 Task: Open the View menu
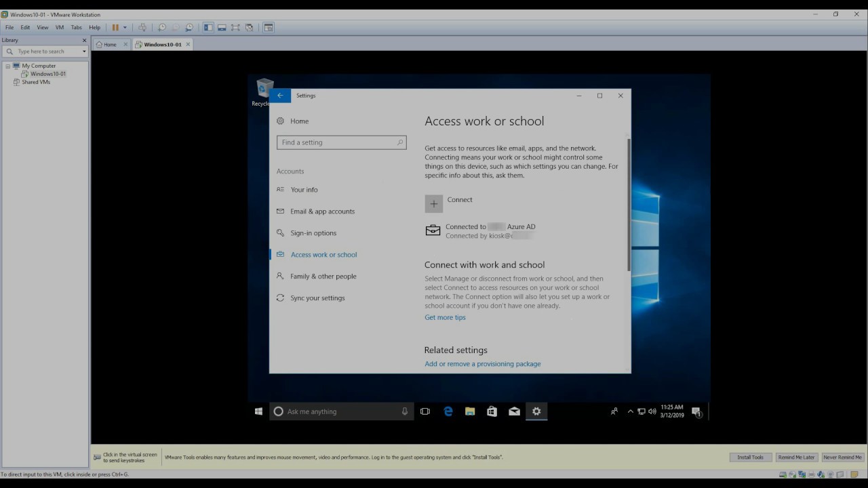pyautogui.click(x=43, y=28)
